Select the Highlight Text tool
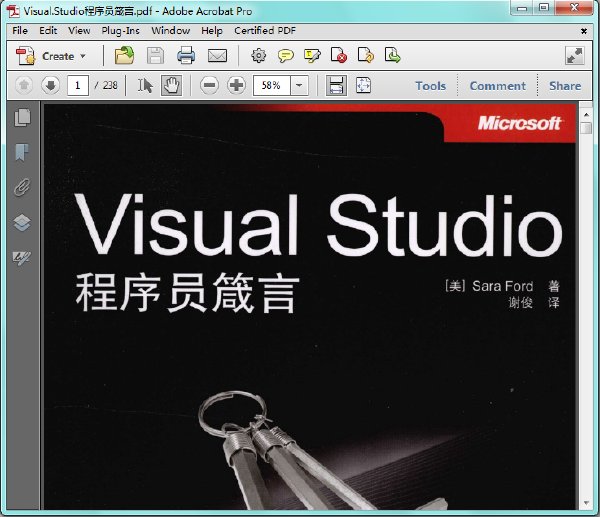600x517 pixels. (x=312, y=56)
